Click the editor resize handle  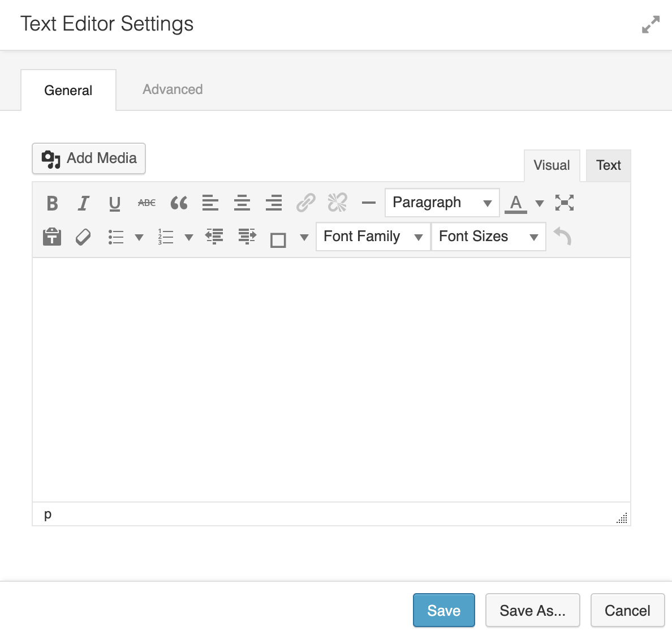[622, 518]
